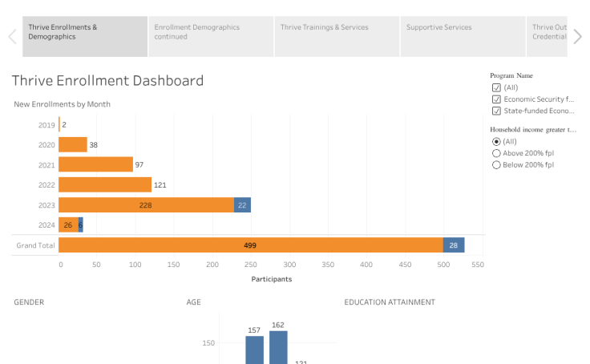Click the blue Grand Total segment showing 28

(454, 245)
